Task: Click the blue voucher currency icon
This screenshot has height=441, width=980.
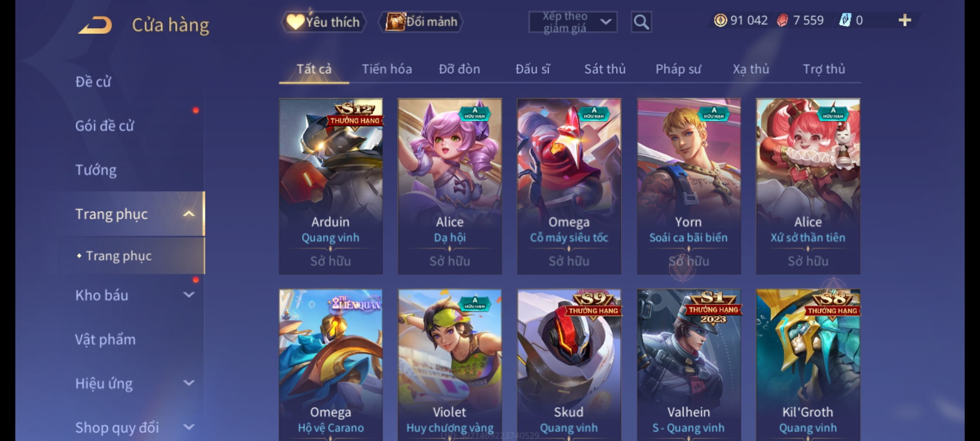Action: [x=845, y=20]
